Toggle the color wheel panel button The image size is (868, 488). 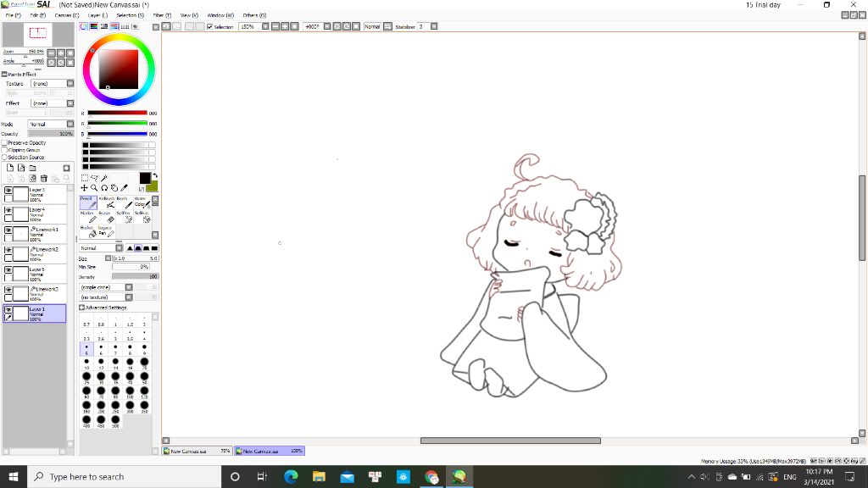tap(84, 26)
